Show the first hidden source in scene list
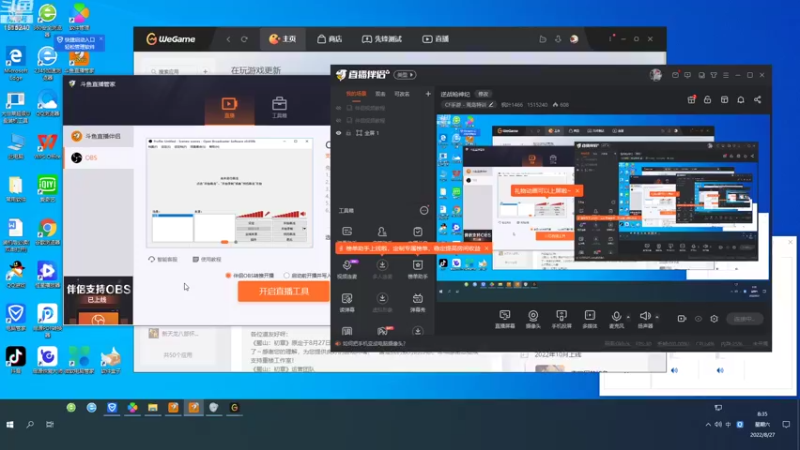The height and width of the screenshot is (450, 800). [338, 108]
